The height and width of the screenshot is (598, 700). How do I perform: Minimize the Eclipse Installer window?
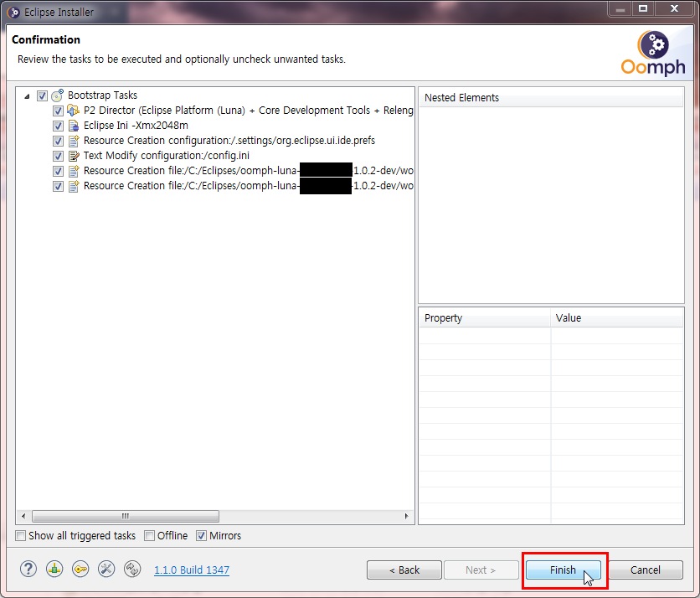point(620,8)
